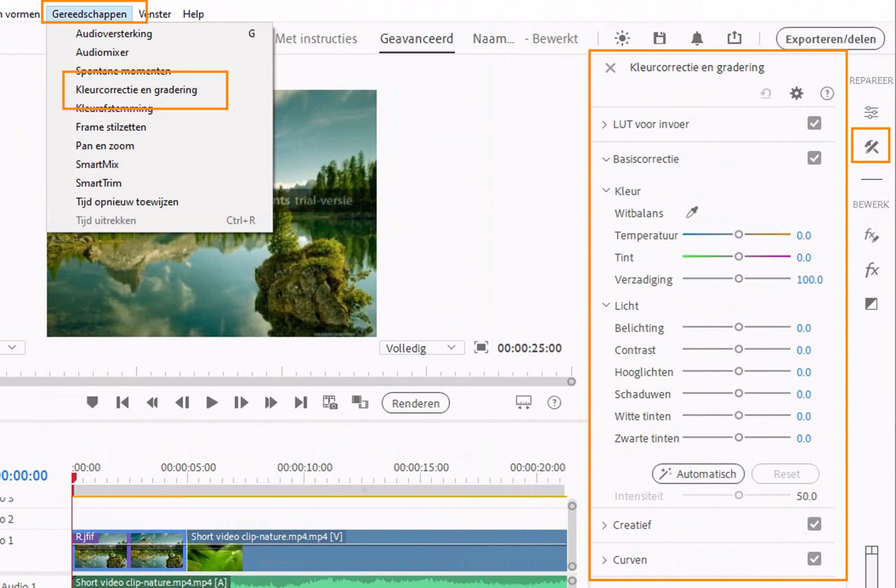This screenshot has height=588, width=896.
Task: Click the Renderen button
Action: 415,403
